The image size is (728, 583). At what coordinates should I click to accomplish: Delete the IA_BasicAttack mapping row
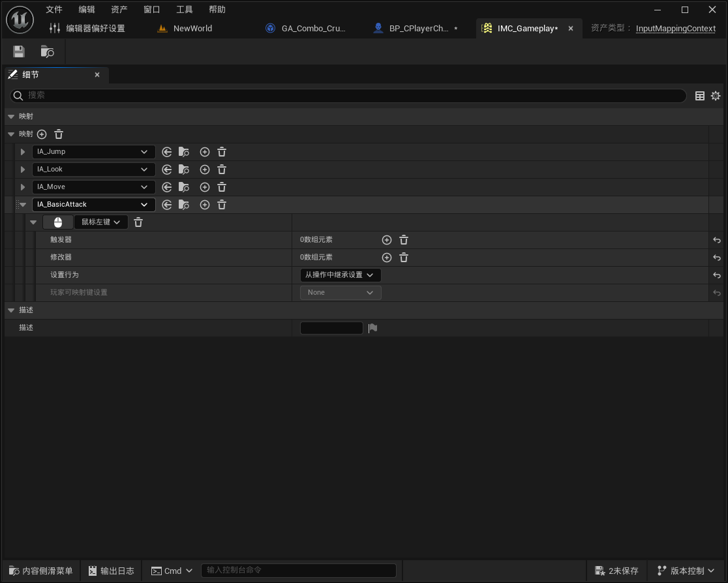click(221, 204)
